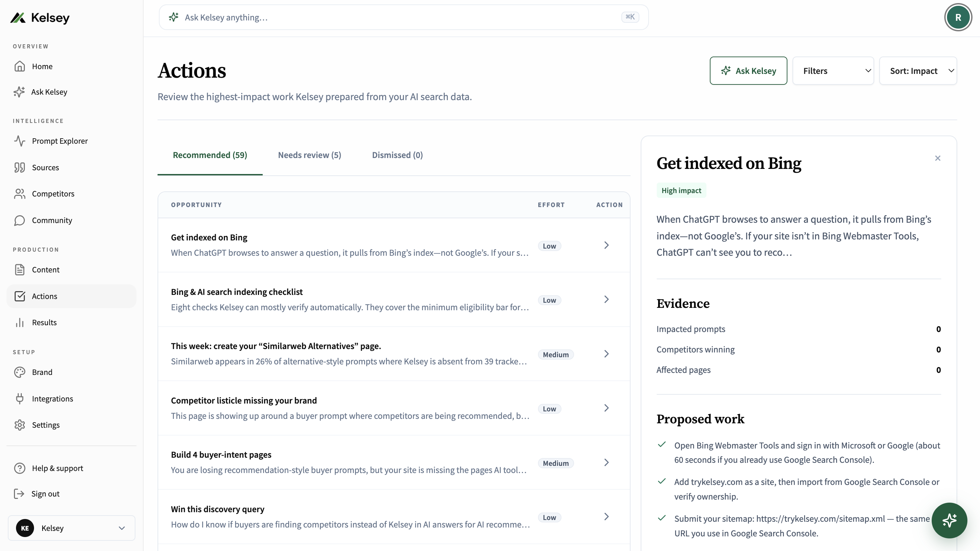Click Affected pages evidence row
The image size is (980, 551).
click(x=799, y=370)
